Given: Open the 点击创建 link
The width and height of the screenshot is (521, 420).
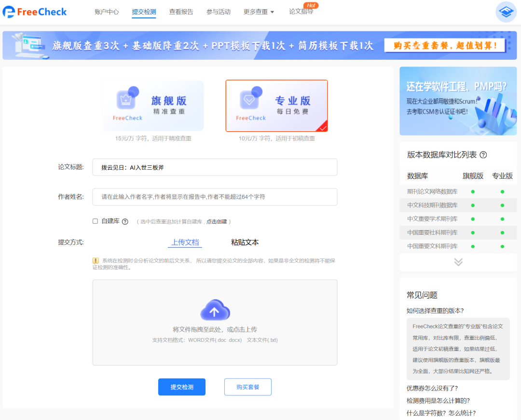Looking at the screenshot, I should [x=217, y=222].
